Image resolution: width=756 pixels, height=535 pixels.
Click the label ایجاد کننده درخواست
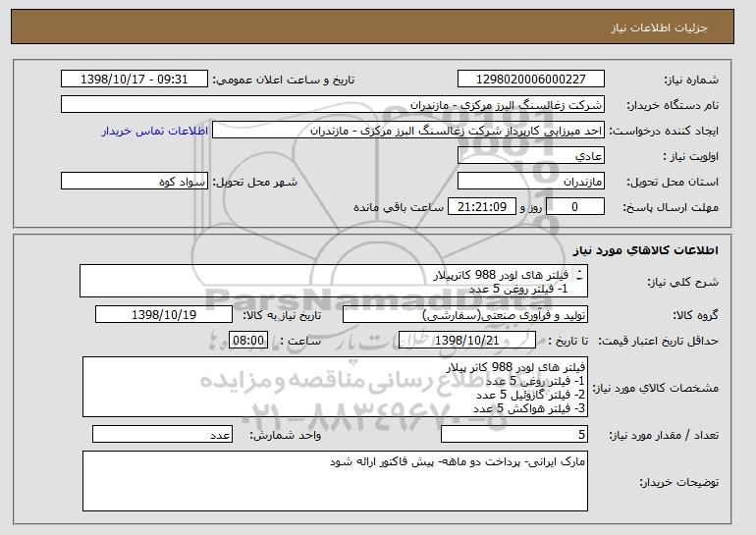tap(664, 131)
